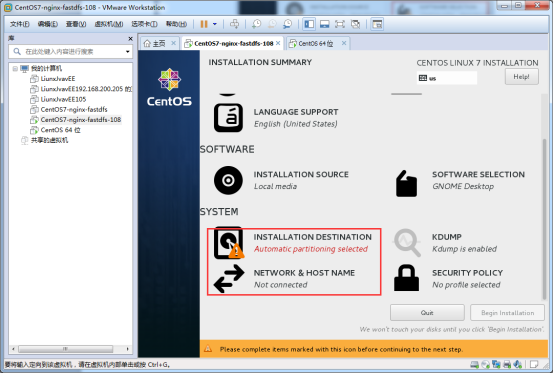Click the Security Policy lock icon
553x373 pixels.
(x=406, y=278)
